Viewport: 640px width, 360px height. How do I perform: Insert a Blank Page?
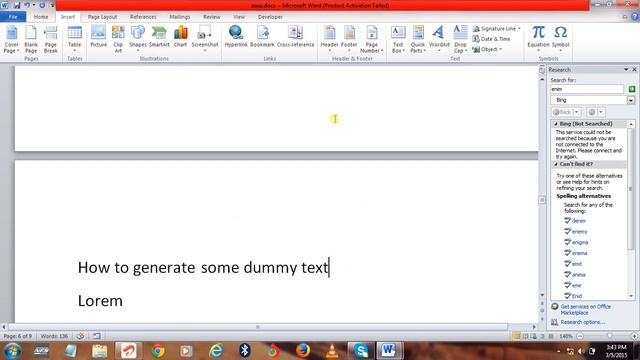(31, 39)
